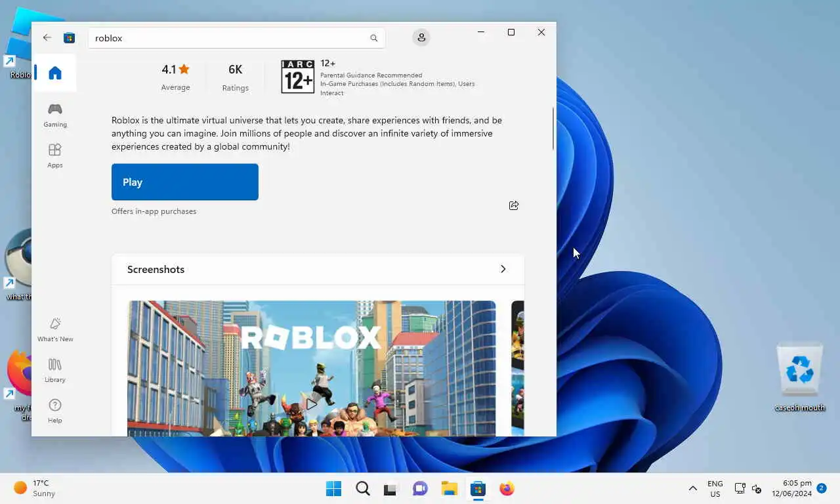
Task: Click the Roblox description paragraph
Action: [x=306, y=133]
